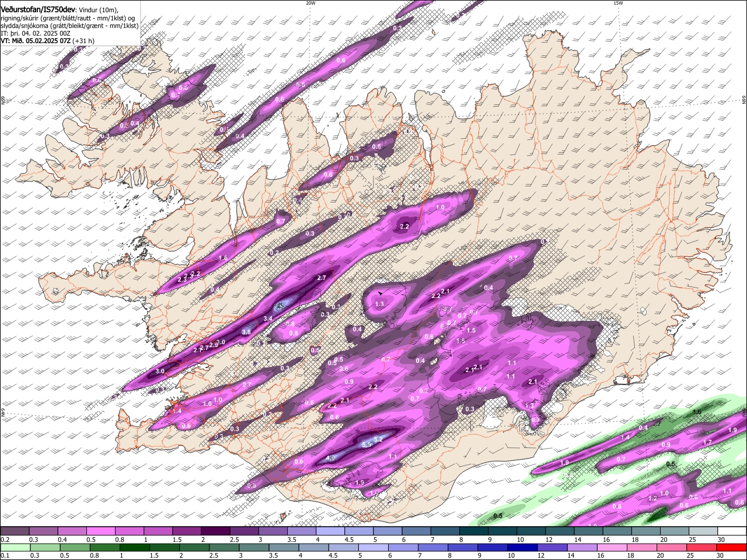
Task: Click the 5.2 precipitation value on the map
Action: click(x=378, y=439)
